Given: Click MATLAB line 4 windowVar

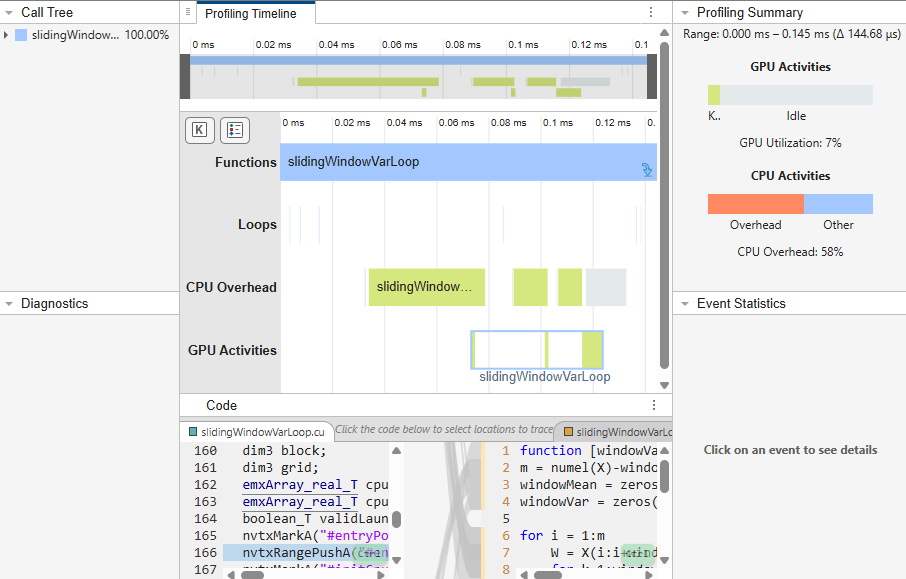Looking at the screenshot, I should 588,502.
